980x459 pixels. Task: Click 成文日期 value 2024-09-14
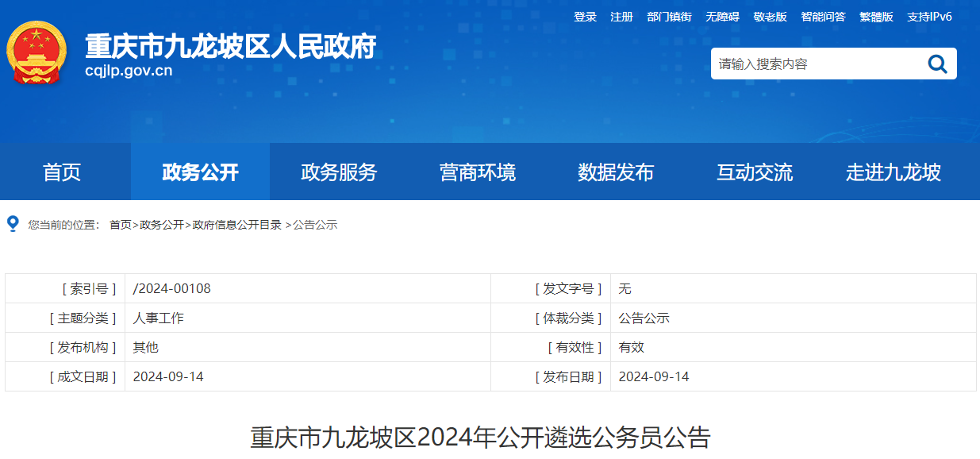click(168, 376)
